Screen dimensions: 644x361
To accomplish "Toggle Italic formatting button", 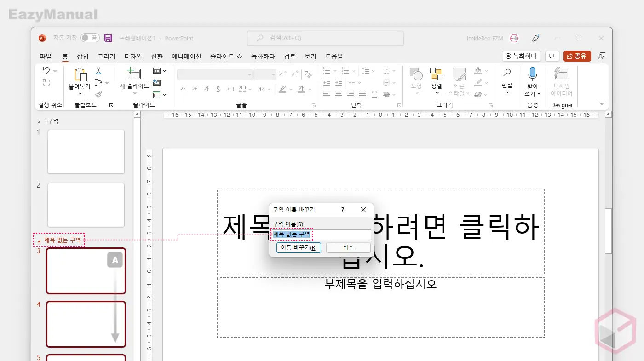I will tap(195, 89).
